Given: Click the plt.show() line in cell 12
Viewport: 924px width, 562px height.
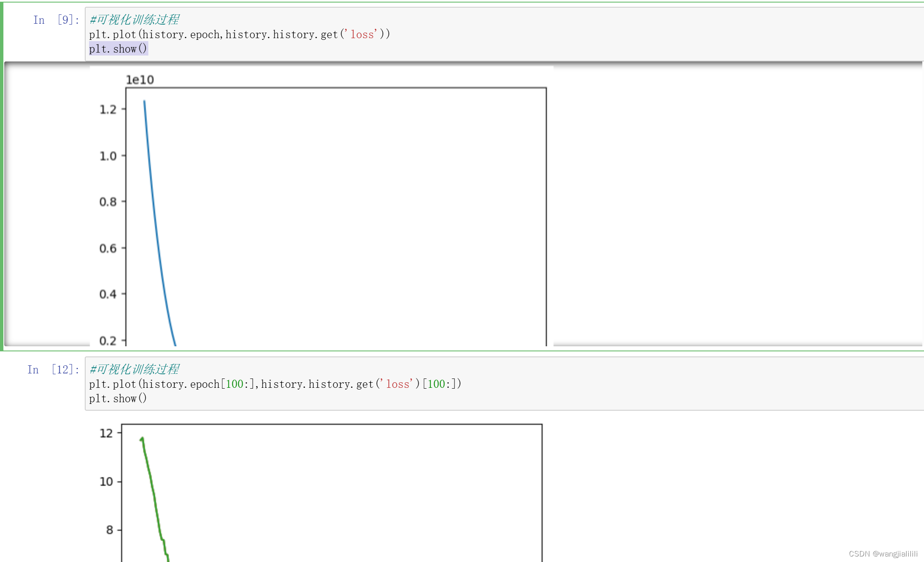Looking at the screenshot, I should point(118,398).
